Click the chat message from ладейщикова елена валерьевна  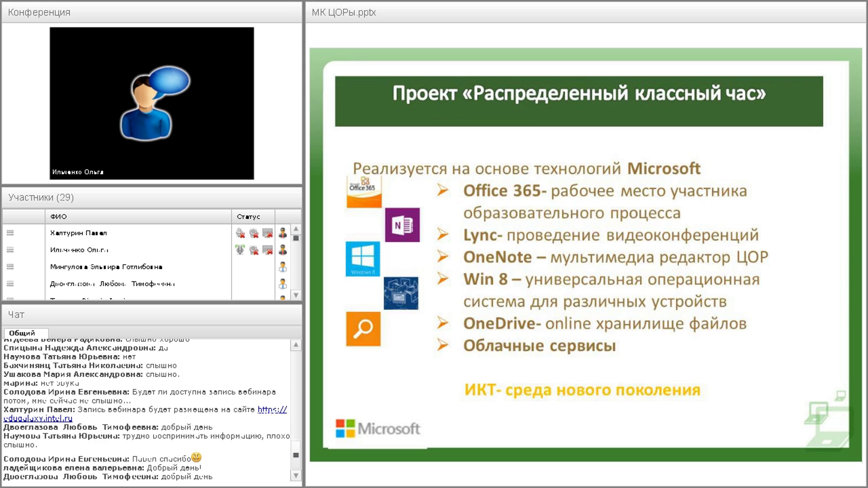click(x=102, y=468)
